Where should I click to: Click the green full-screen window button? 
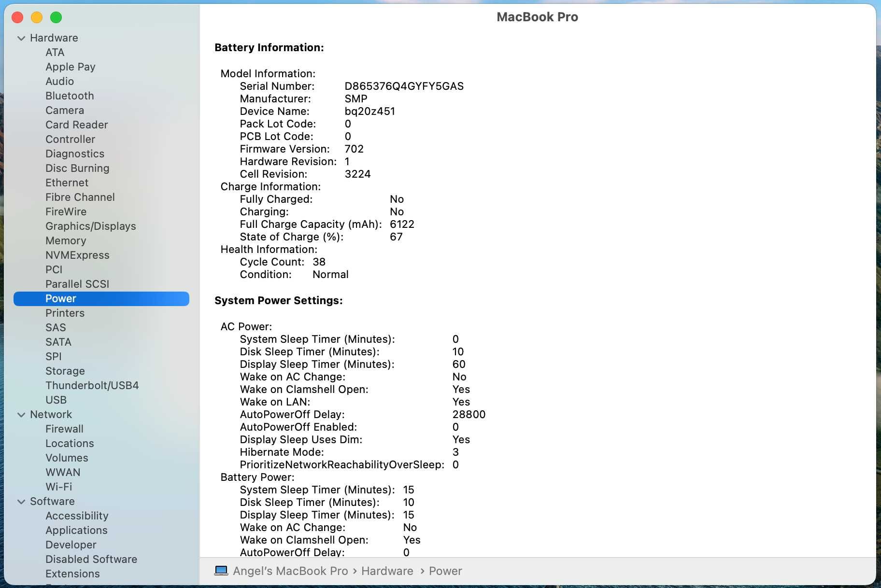click(x=56, y=17)
